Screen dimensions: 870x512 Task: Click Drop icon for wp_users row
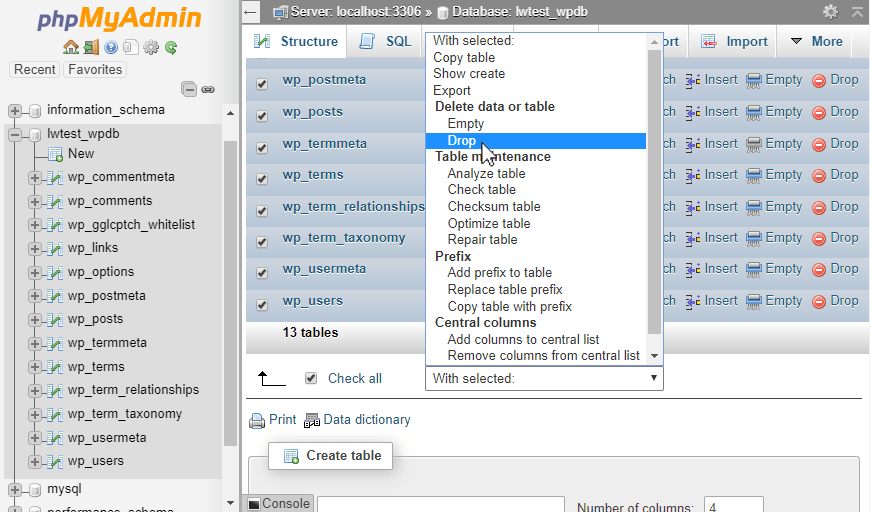819,302
